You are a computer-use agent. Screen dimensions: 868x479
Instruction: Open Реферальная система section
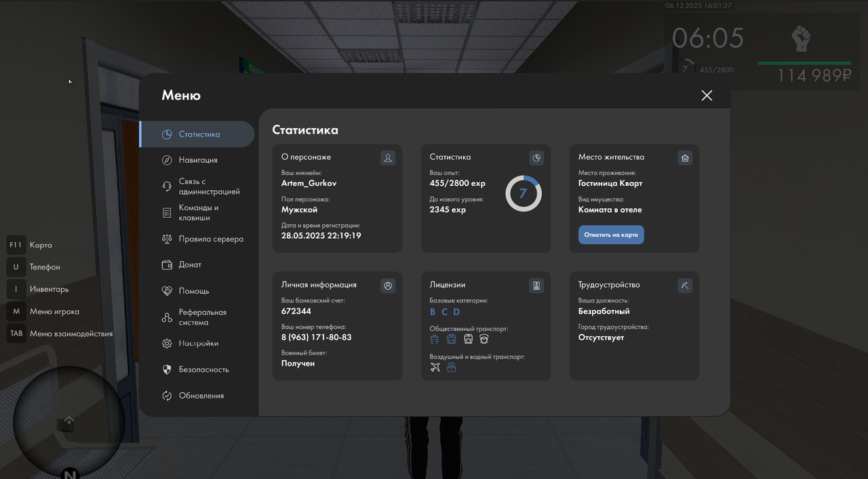click(197, 318)
